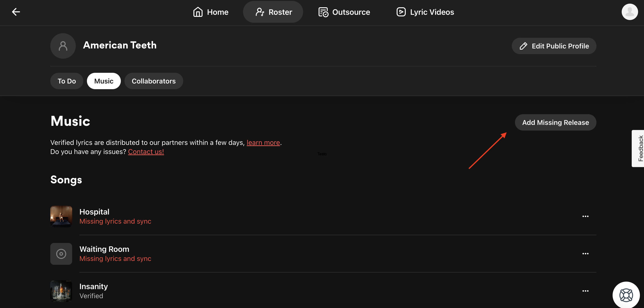Viewport: 644px width, 308px height.
Task: Click Edit Public Profile button
Action: 554,46
